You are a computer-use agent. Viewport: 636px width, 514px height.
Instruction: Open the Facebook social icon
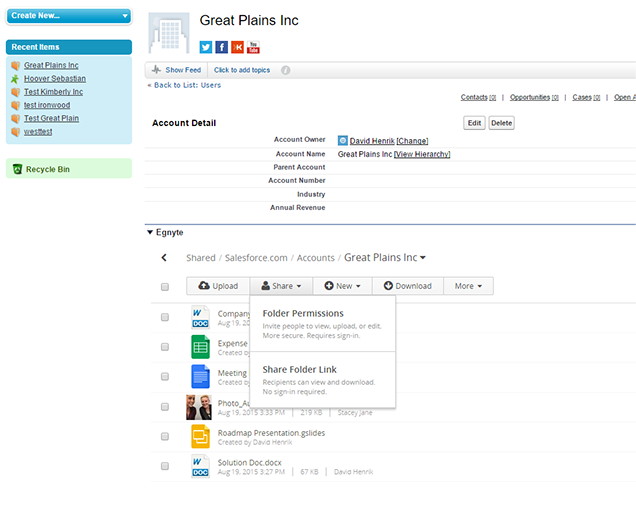[222, 47]
